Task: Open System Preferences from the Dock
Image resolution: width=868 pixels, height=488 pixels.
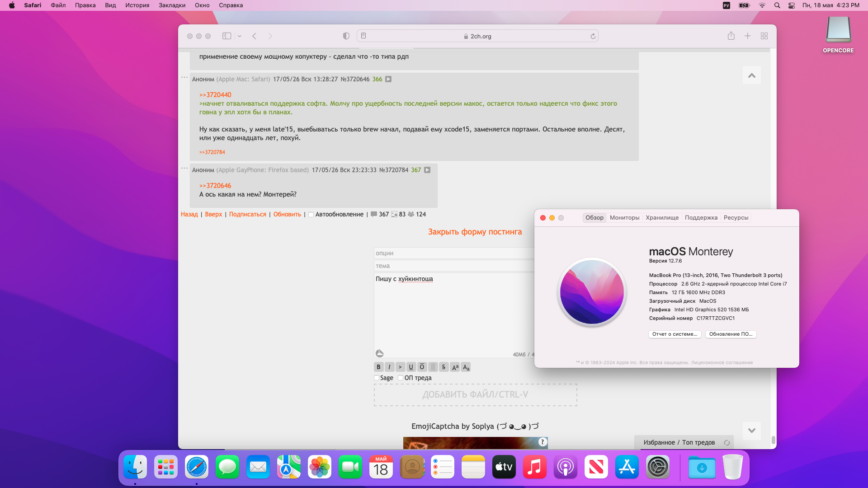Action: click(x=658, y=467)
